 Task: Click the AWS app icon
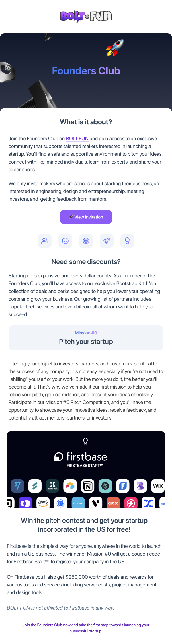43,503
